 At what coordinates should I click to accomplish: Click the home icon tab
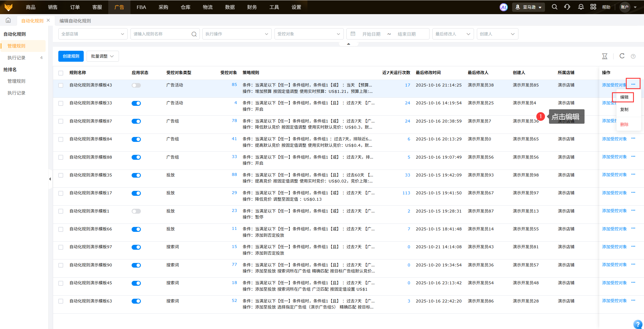click(x=8, y=20)
